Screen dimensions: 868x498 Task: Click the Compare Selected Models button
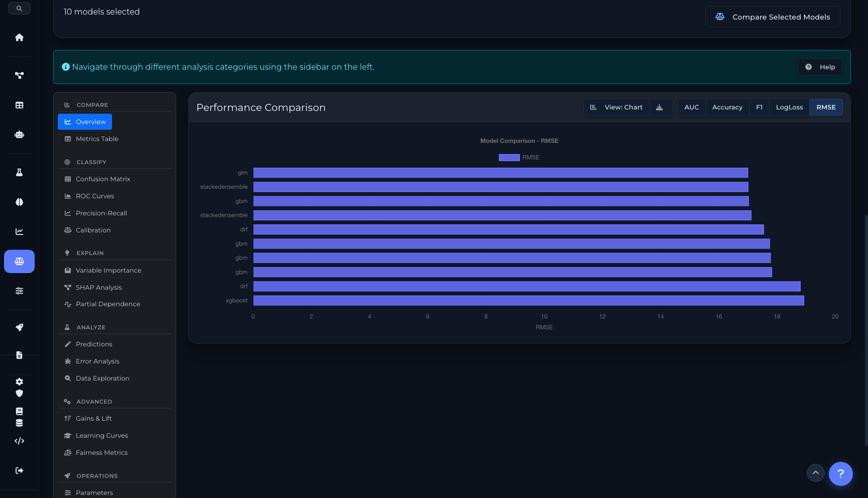point(772,17)
